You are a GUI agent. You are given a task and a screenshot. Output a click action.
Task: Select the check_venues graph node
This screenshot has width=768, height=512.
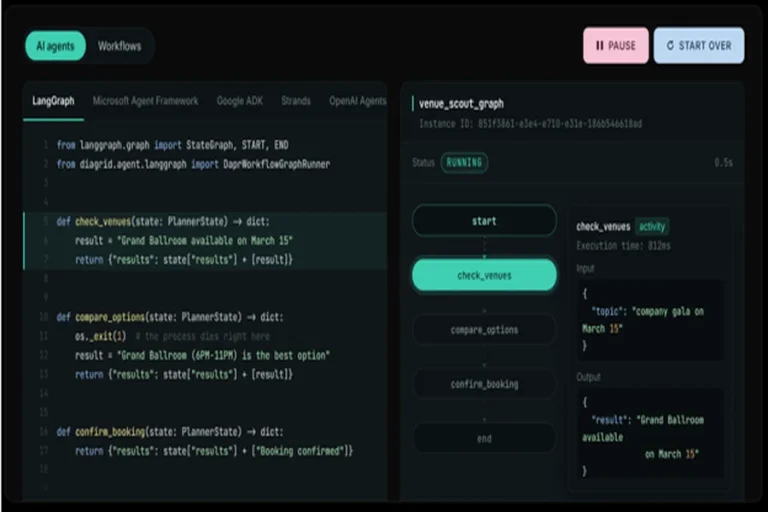click(x=484, y=275)
